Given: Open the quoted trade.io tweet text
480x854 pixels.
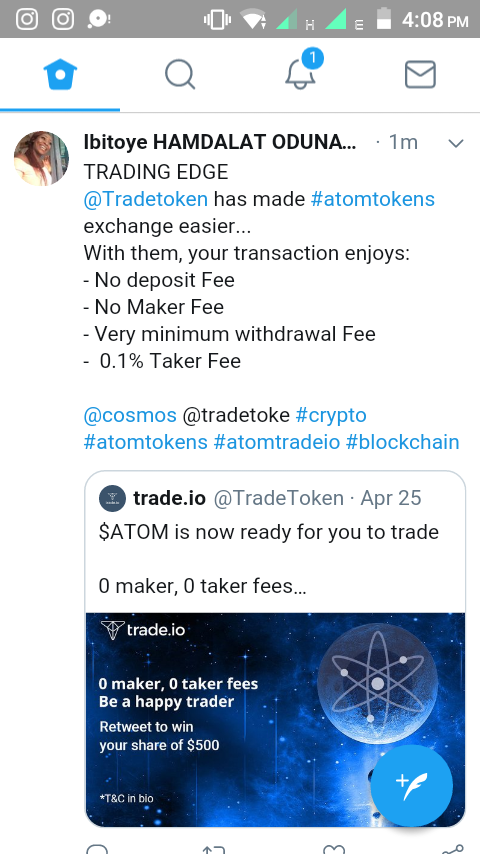Looking at the screenshot, I should point(269,559).
